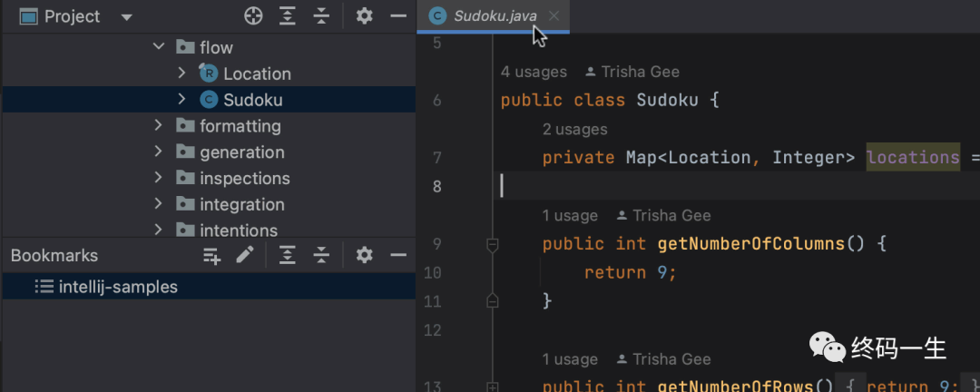Click the Sudoku.java tab class icon
The width and height of the screenshot is (980, 392).
click(x=438, y=16)
